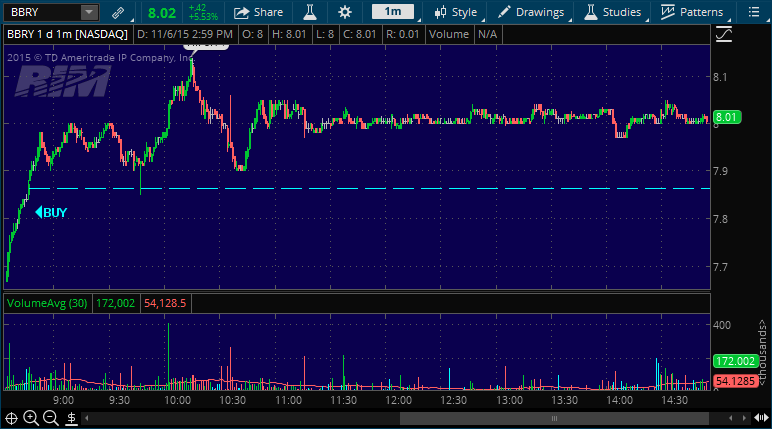772x429 pixels.
Task: Click the H: 8.01 high readout
Action: 289,34
